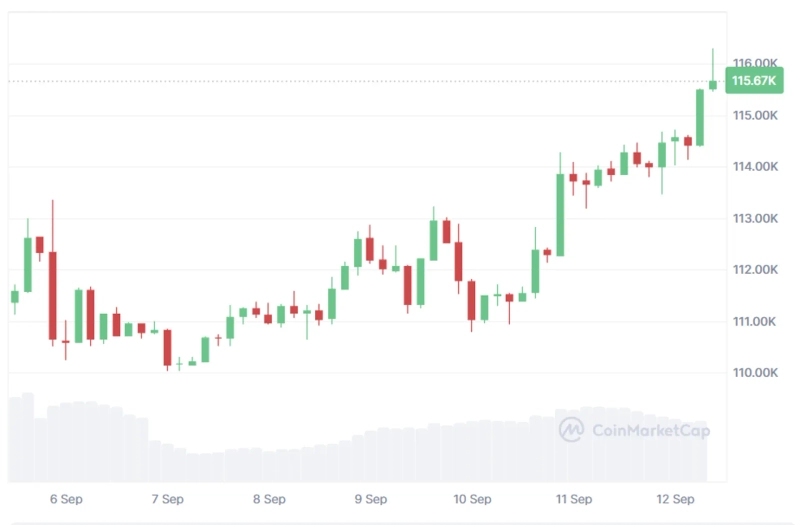Click the 8 Sep date label
Image resolution: width=800 pixels, height=525 pixels.
269,499
